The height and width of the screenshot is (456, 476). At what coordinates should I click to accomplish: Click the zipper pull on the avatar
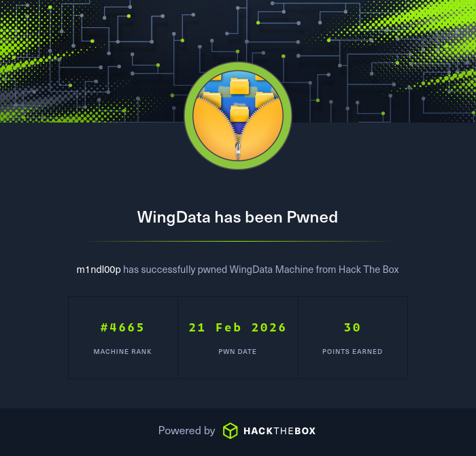pyautogui.click(x=238, y=150)
